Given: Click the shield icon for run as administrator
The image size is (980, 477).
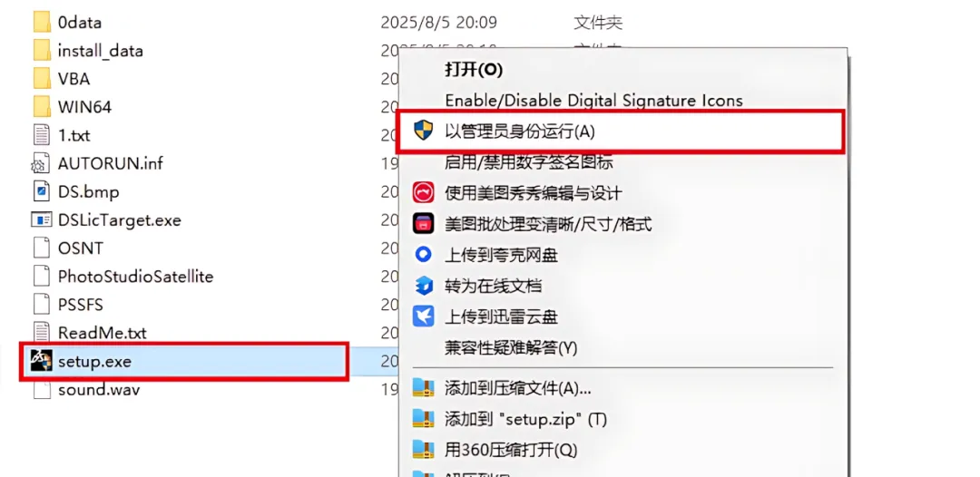Looking at the screenshot, I should (x=423, y=131).
